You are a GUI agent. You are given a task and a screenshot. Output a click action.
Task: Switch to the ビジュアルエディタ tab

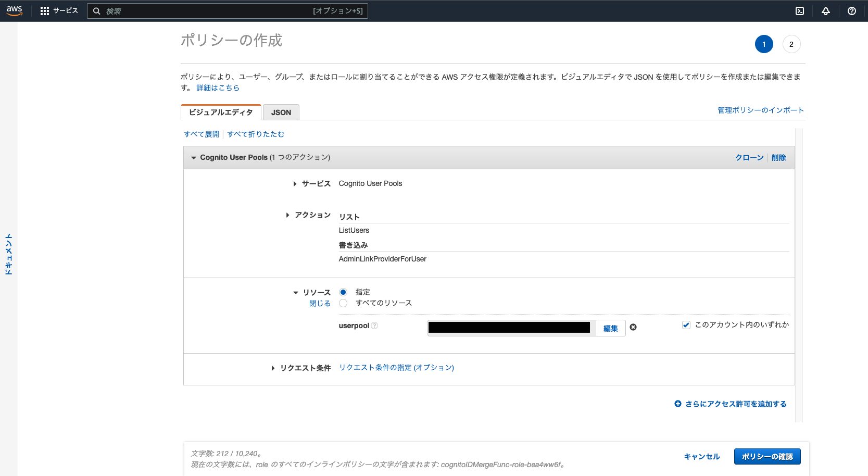(x=221, y=112)
